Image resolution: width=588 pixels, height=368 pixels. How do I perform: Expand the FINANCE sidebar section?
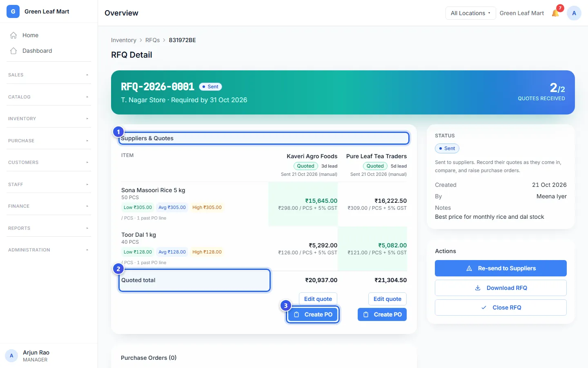pos(49,206)
